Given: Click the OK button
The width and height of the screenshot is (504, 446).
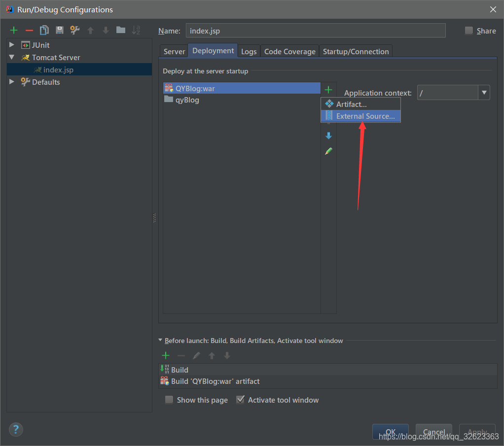Looking at the screenshot, I should click(390, 432).
